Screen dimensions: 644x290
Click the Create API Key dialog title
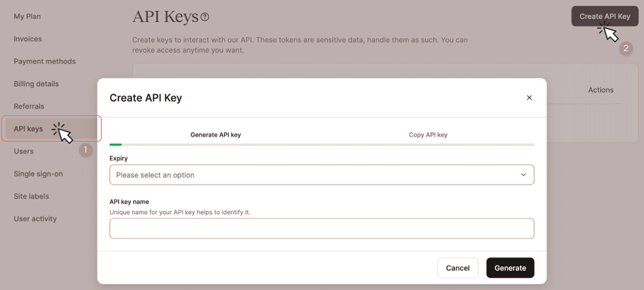click(146, 98)
